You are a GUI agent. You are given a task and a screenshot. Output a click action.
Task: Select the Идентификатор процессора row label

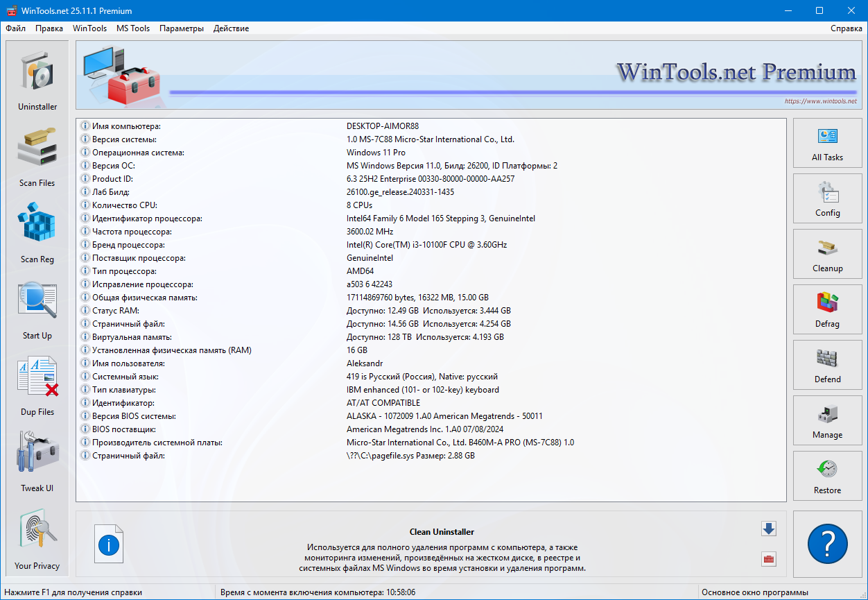click(x=147, y=218)
